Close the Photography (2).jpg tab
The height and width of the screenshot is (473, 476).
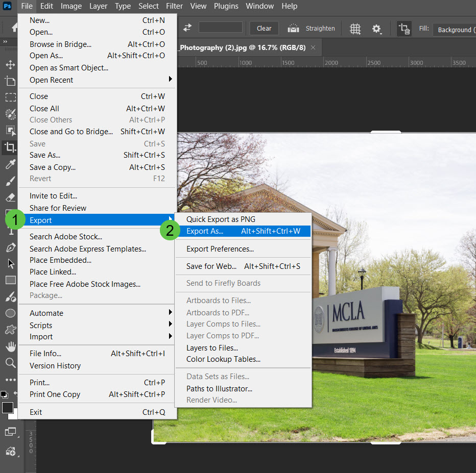(x=313, y=47)
